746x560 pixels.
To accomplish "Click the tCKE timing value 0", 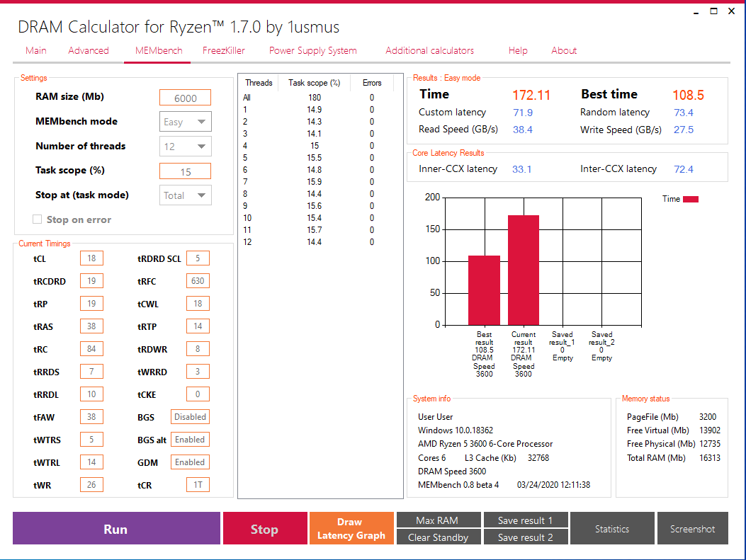I will click(x=198, y=394).
